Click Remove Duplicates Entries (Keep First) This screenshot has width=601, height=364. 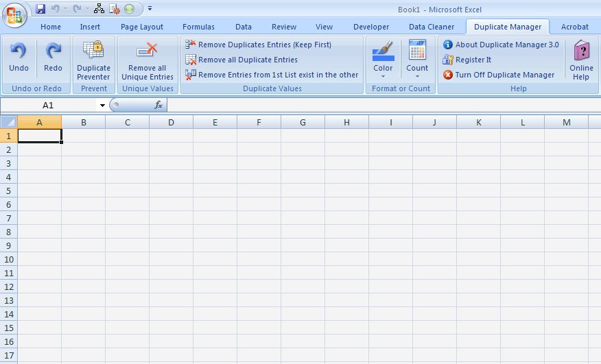click(258, 45)
